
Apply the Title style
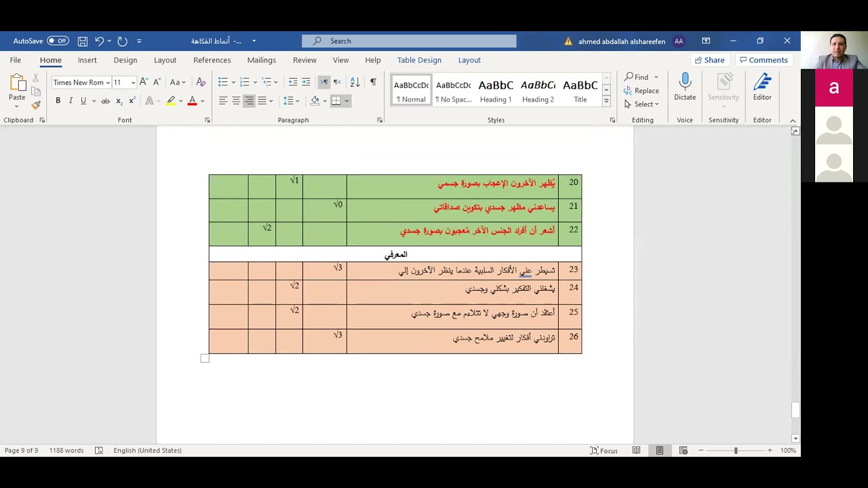pos(580,91)
